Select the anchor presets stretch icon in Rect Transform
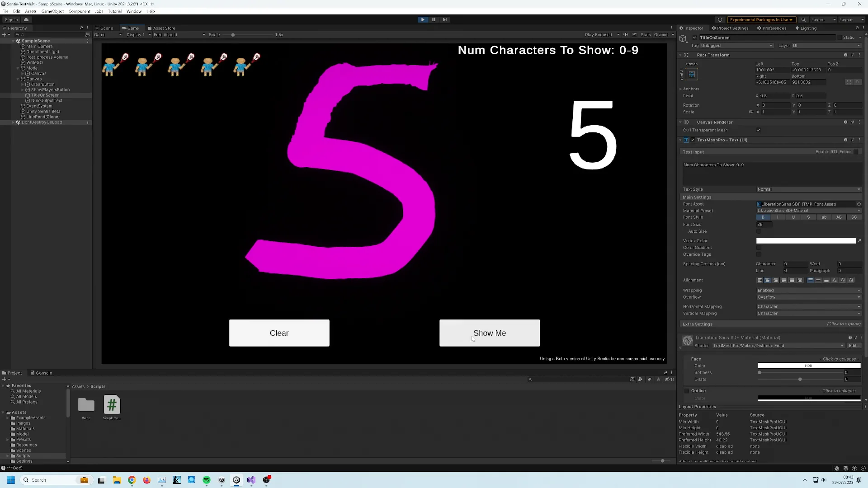This screenshot has height=488, width=868. (x=691, y=75)
